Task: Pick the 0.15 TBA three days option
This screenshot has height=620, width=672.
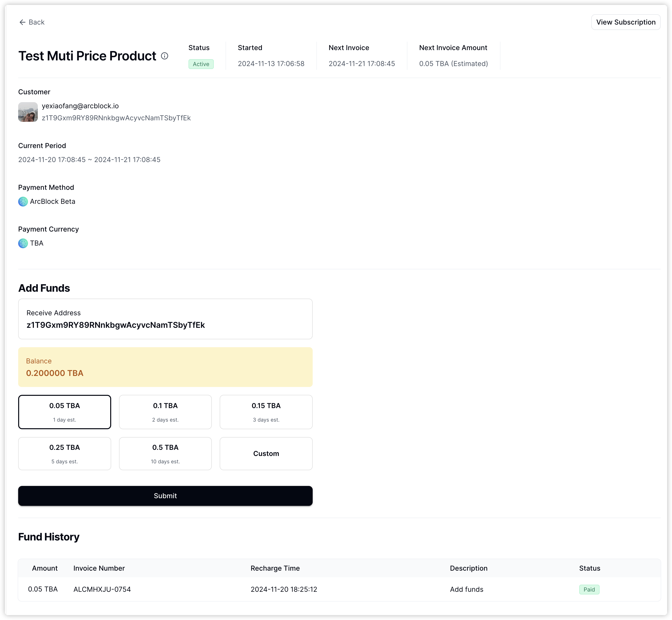Action: pyautogui.click(x=266, y=412)
